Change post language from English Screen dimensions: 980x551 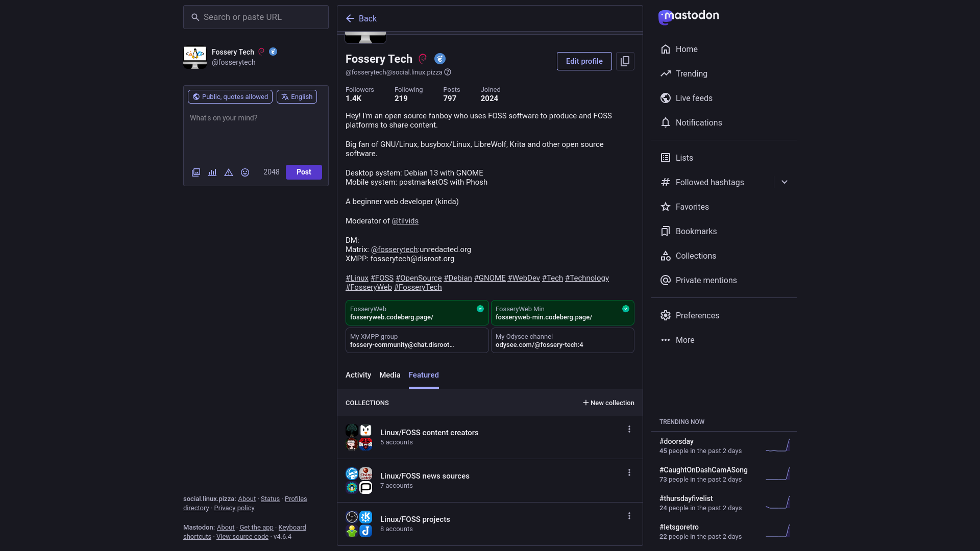point(297,96)
